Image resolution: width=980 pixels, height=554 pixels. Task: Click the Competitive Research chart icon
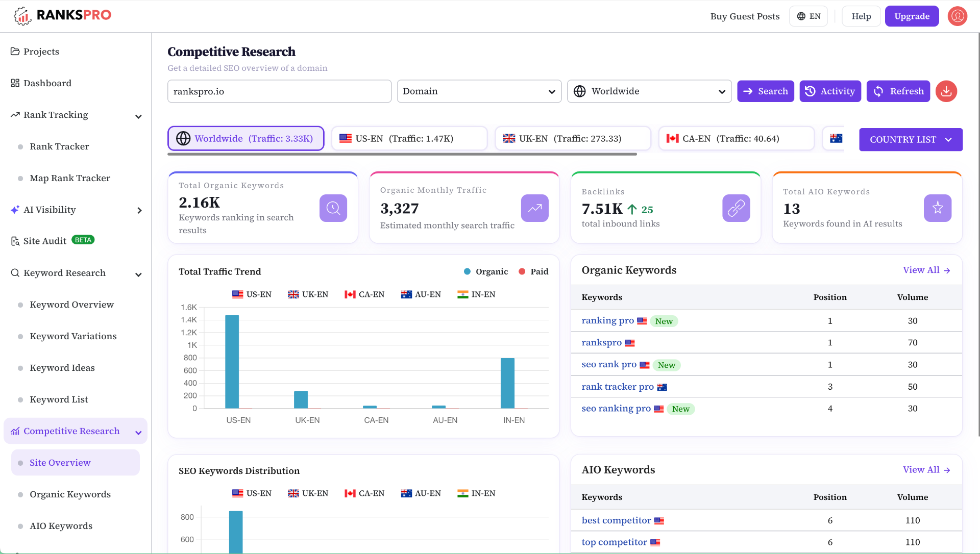pos(15,431)
